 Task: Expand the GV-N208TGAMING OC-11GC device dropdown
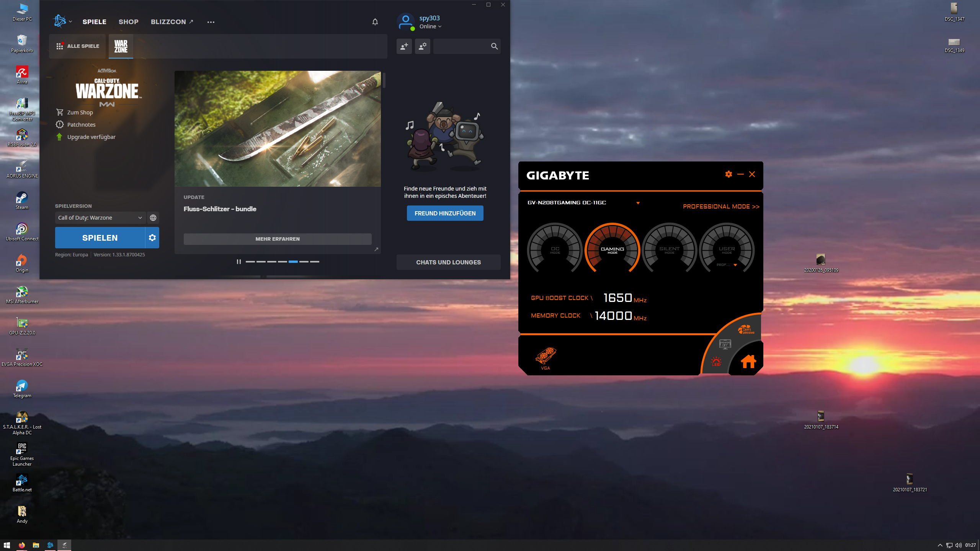[638, 203]
